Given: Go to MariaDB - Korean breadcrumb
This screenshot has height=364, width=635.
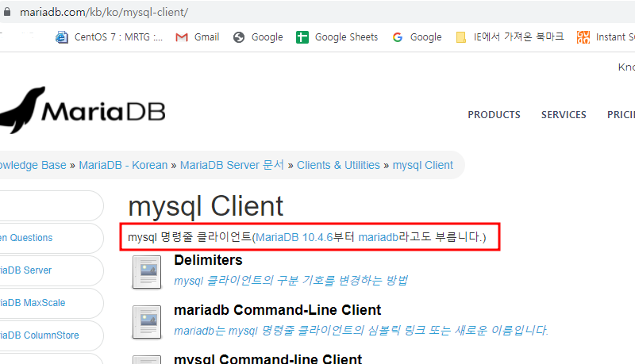Looking at the screenshot, I should (x=123, y=165).
